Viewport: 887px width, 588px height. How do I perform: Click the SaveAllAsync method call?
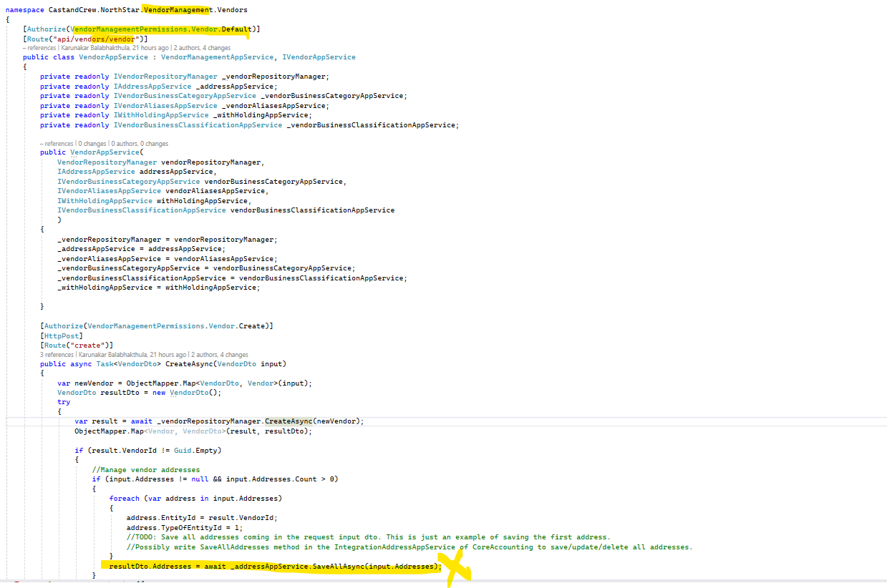tap(336, 567)
